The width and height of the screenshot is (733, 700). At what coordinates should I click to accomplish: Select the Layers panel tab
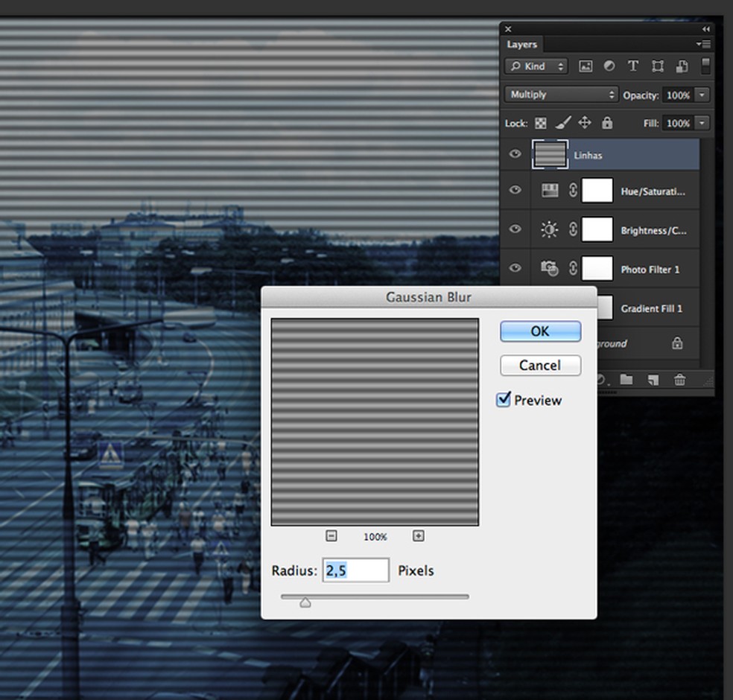pyautogui.click(x=521, y=45)
